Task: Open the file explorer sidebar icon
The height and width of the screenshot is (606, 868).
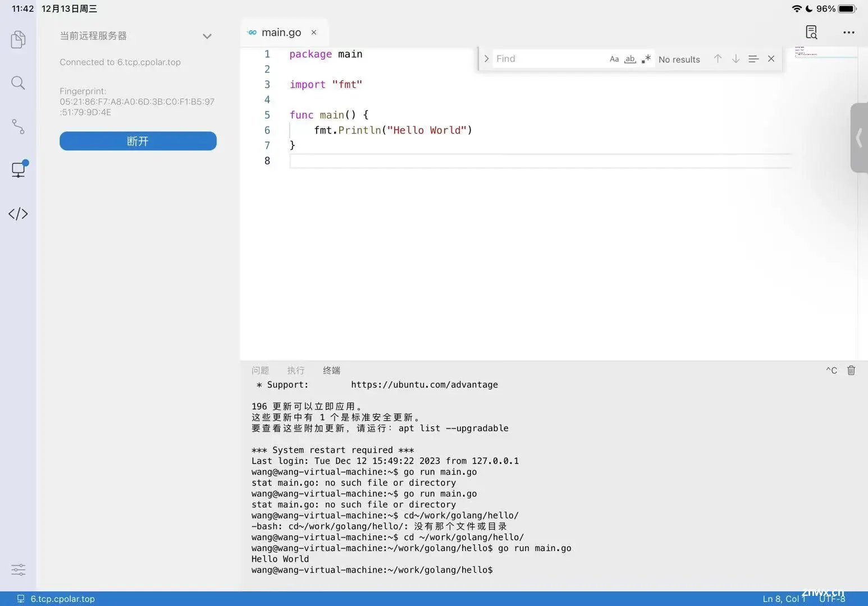Action: pyautogui.click(x=18, y=39)
